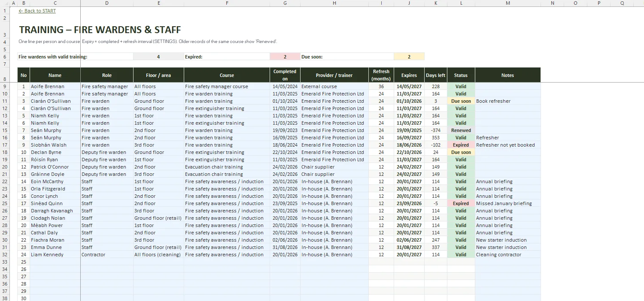Select column header G
The width and height of the screenshot is (644, 301).
[x=285, y=3]
